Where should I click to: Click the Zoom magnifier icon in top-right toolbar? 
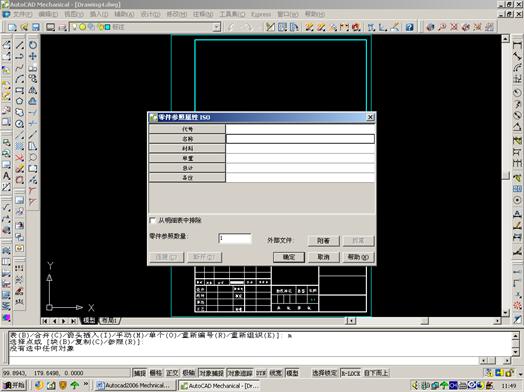point(442,27)
